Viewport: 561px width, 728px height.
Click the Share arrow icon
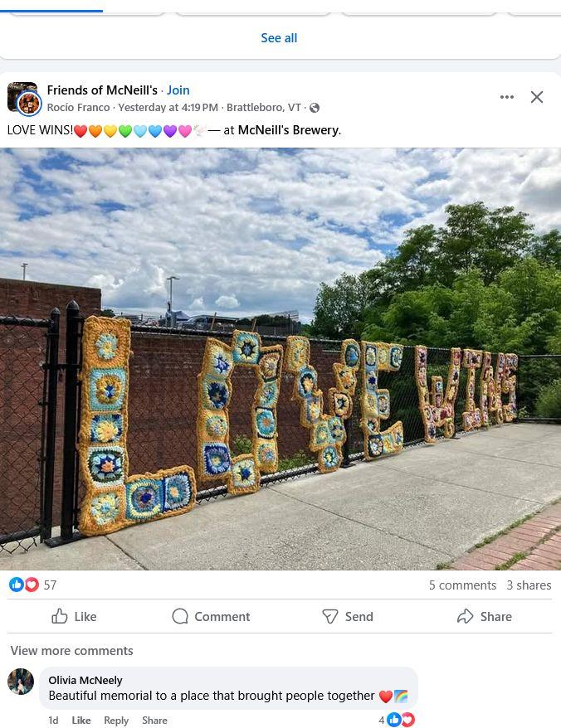pos(465,616)
